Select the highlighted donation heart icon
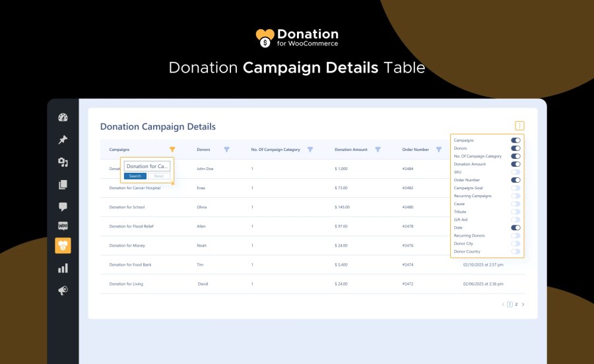The height and width of the screenshot is (364, 594). point(63,245)
